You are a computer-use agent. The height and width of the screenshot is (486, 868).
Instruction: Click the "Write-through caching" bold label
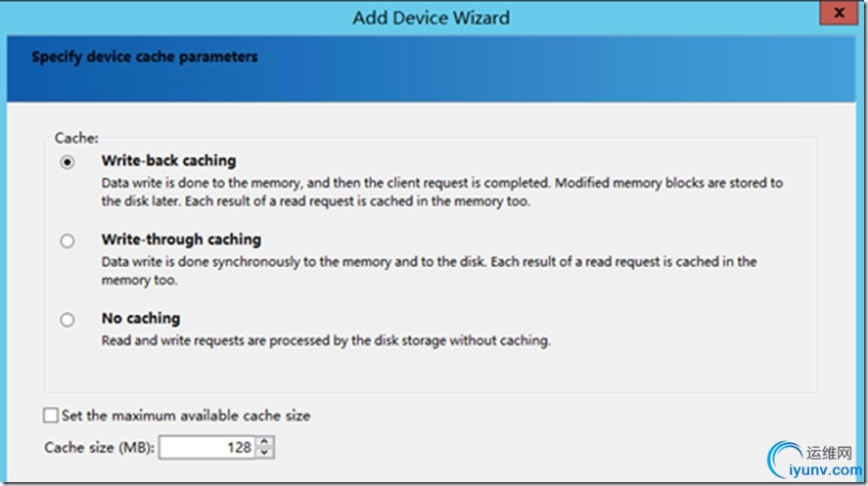click(181, 240)
